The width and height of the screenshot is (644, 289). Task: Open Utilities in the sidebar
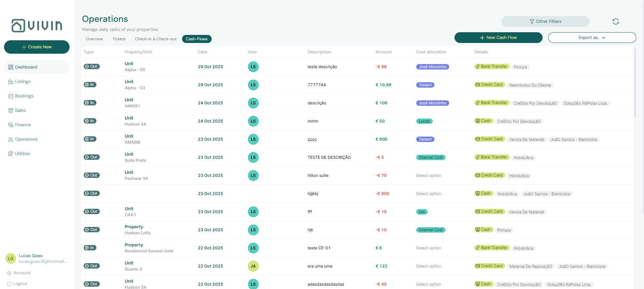click(x=23, y=154)
